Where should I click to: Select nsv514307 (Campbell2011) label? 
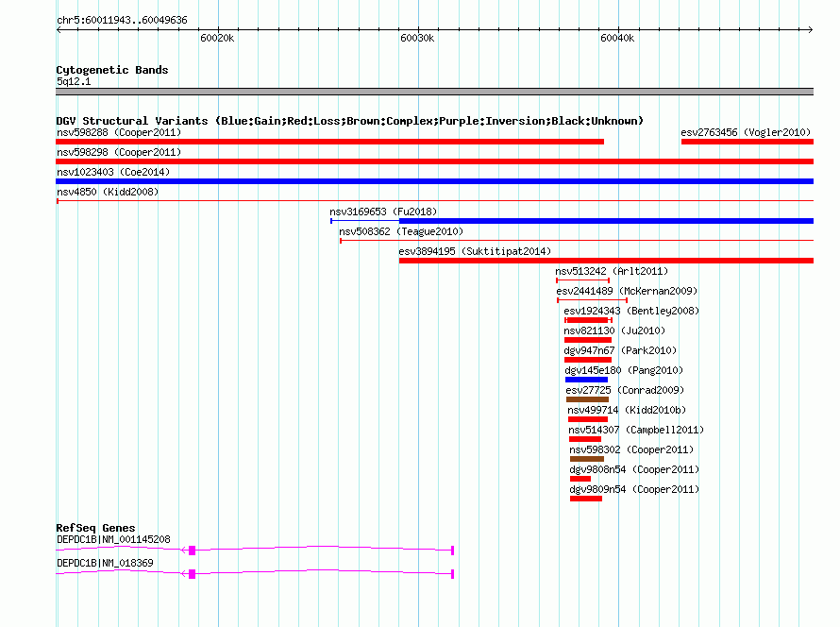click(636, 430)
